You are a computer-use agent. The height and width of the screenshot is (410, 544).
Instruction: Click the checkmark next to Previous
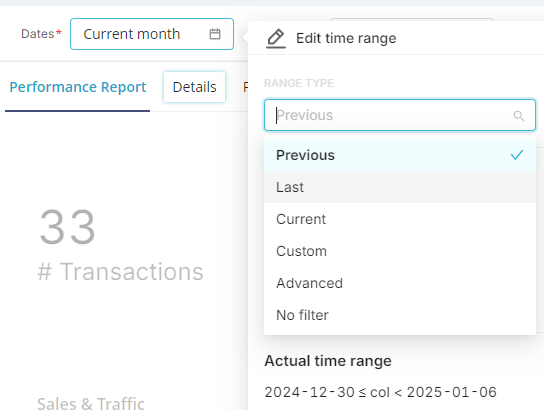tap(517, 155)
